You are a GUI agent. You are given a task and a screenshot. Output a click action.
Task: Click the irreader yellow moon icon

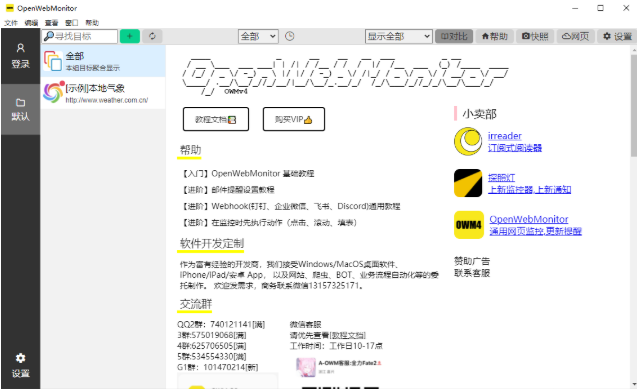468,141
